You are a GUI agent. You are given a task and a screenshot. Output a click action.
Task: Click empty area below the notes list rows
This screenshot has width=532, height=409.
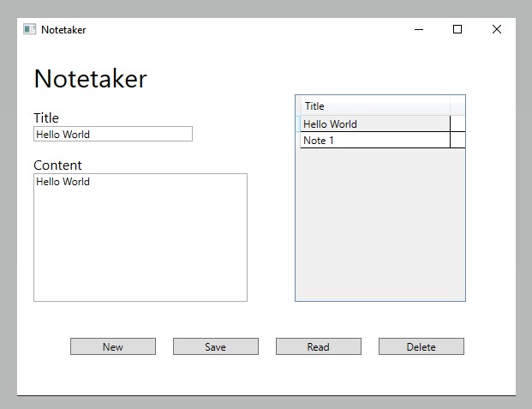(x=380, y=223)
